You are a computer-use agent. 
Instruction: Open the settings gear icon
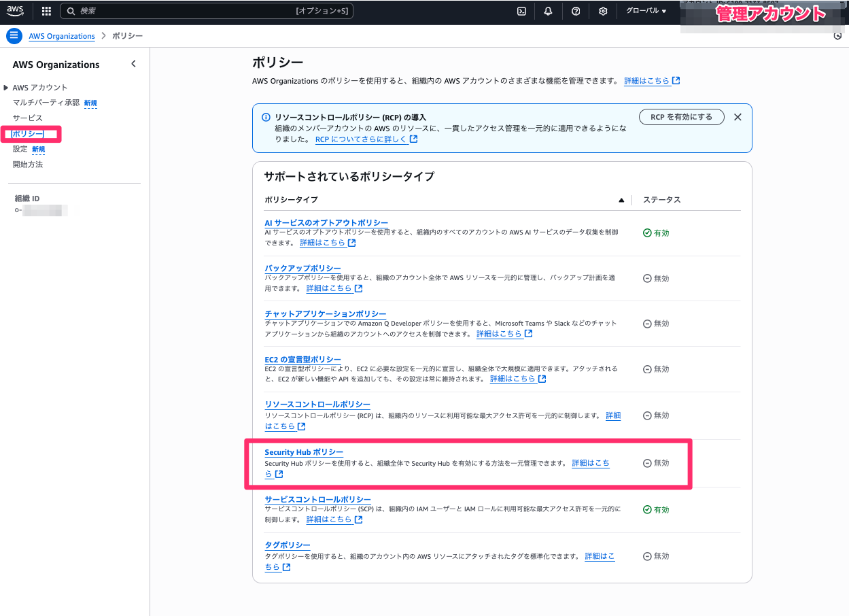click(603, 11)
